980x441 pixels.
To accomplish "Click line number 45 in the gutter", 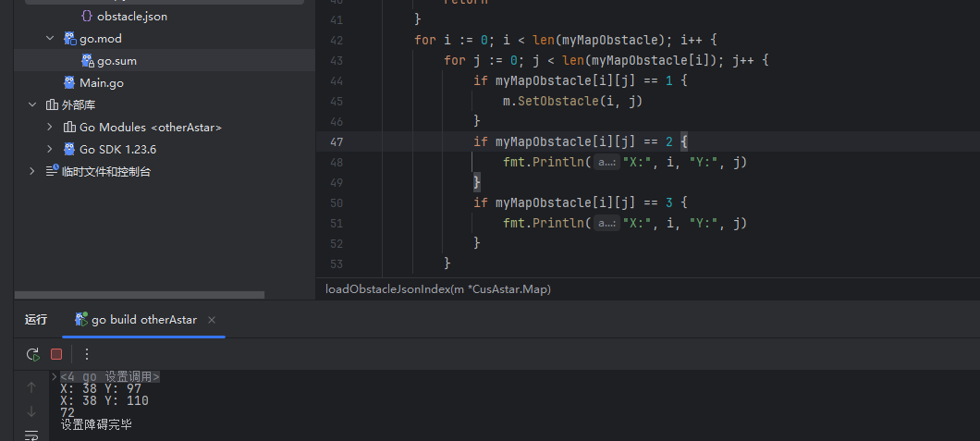I will [x=337, y=101].
